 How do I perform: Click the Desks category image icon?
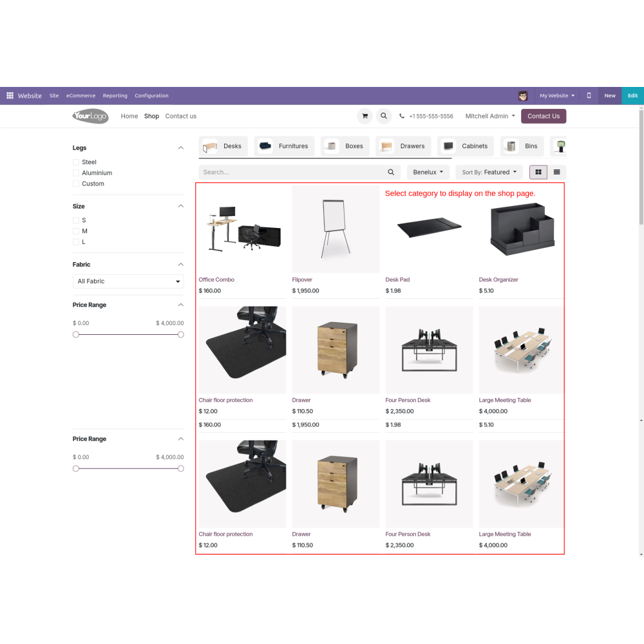tap(210, 146)
